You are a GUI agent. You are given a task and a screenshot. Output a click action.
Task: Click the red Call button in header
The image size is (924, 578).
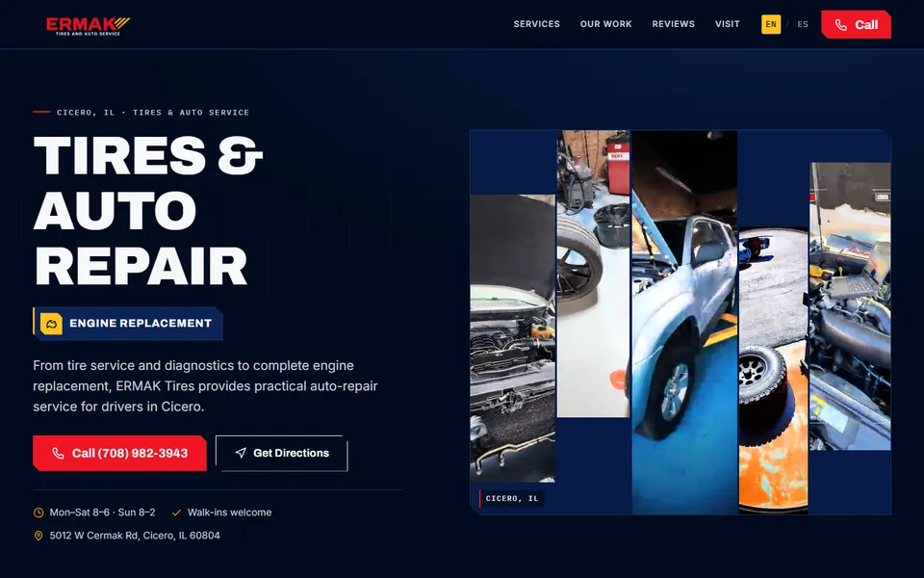coord(856,24)
